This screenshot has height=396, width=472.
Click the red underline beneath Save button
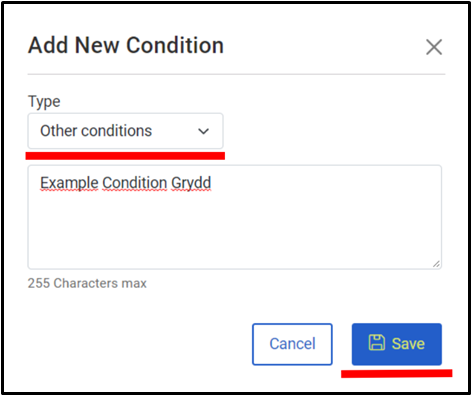coord(397,373)
